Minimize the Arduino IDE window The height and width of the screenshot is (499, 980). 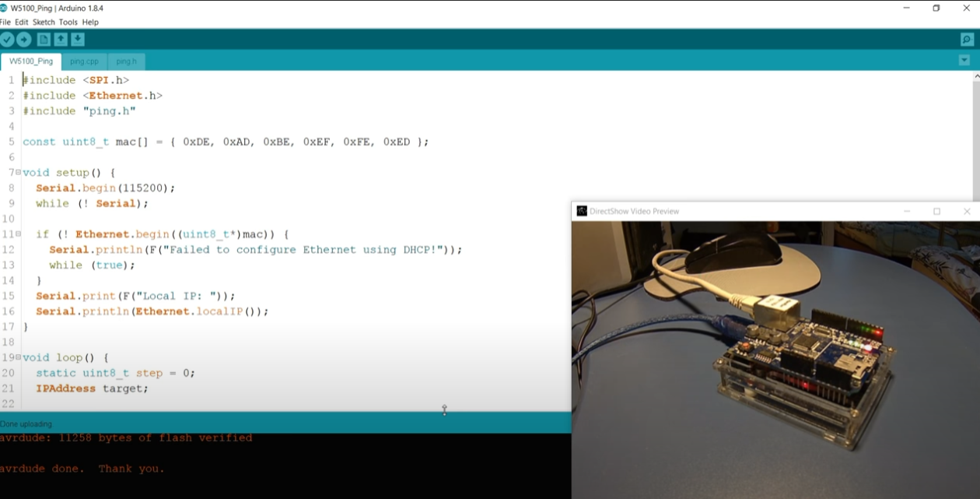tap(907, 8)
